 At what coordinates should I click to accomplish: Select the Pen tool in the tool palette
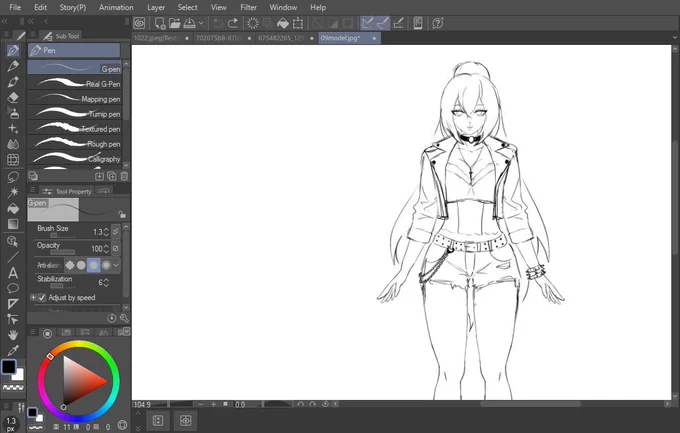coord(13,51)
